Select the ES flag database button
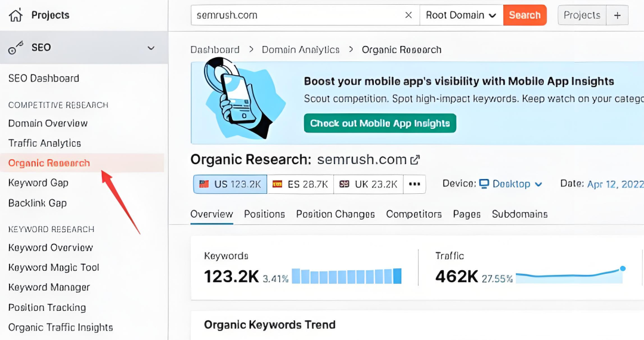 (300, 184)
